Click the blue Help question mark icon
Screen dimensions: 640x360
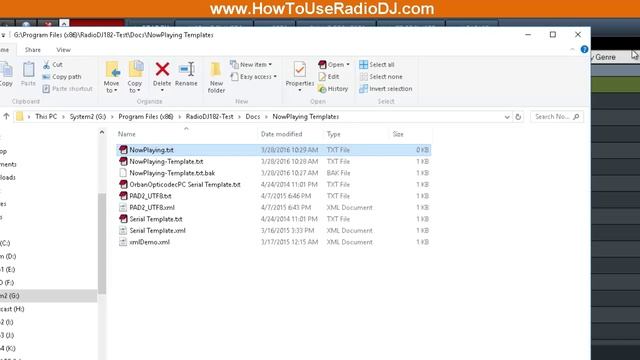[584, 49]
